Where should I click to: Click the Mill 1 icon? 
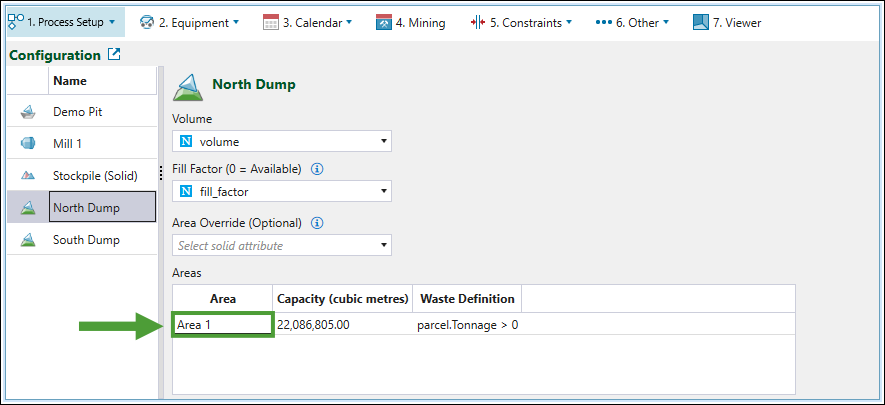click(x=28, y=144)
